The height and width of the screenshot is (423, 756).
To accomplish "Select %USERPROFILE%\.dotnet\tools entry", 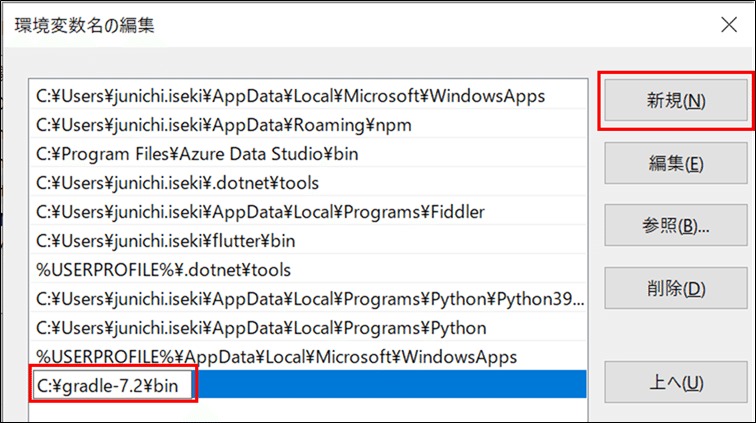I will coord(164,270).
